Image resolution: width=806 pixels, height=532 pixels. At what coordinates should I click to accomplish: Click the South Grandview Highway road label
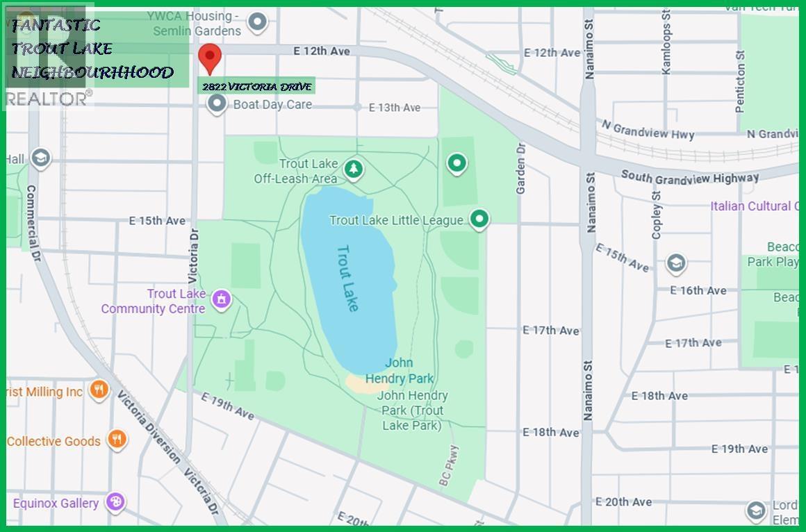pos(689,177)
